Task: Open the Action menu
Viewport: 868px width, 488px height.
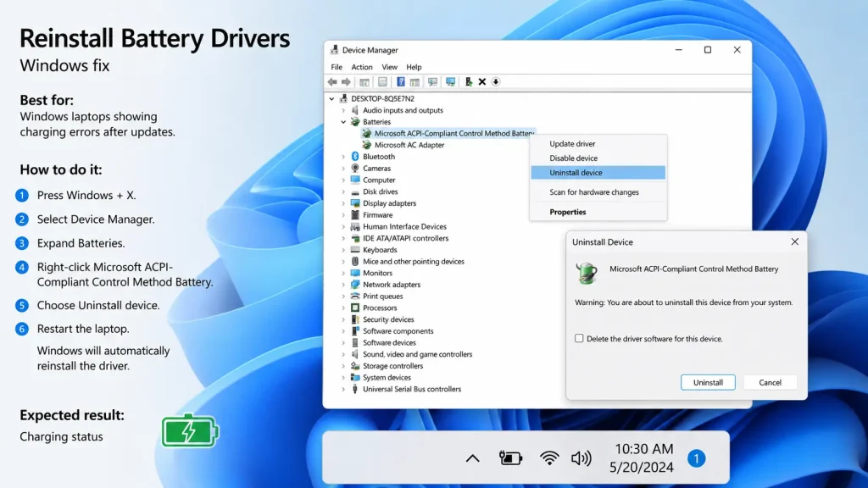Action: 362,67
